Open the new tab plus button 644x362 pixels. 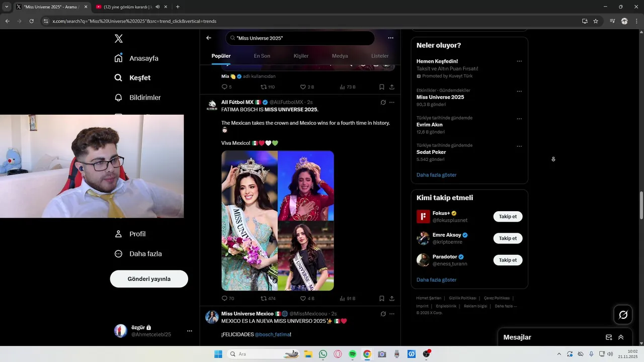(x=178, y=7)
